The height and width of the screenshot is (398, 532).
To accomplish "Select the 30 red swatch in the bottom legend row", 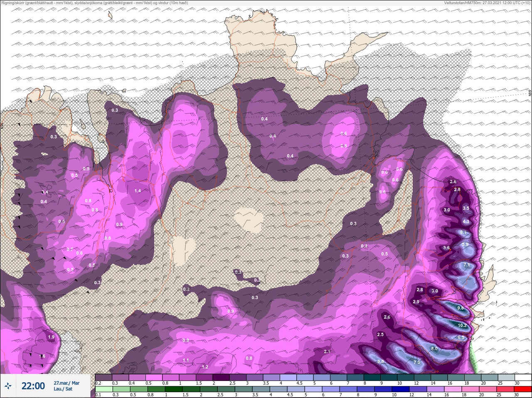I will (523, 389).
